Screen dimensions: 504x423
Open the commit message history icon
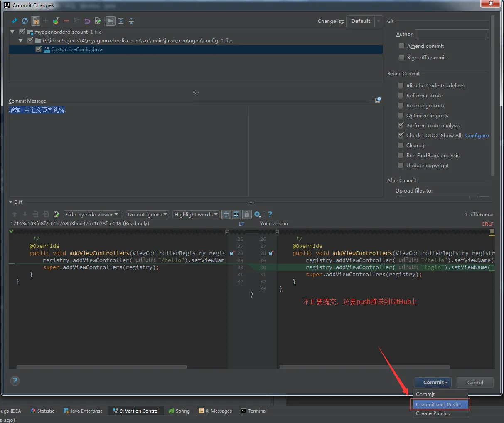[x=378, y=100]
